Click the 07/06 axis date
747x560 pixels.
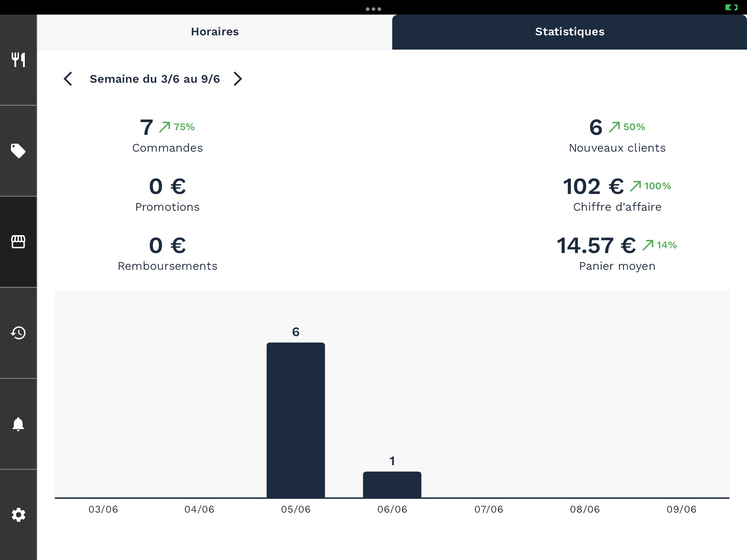489,509
